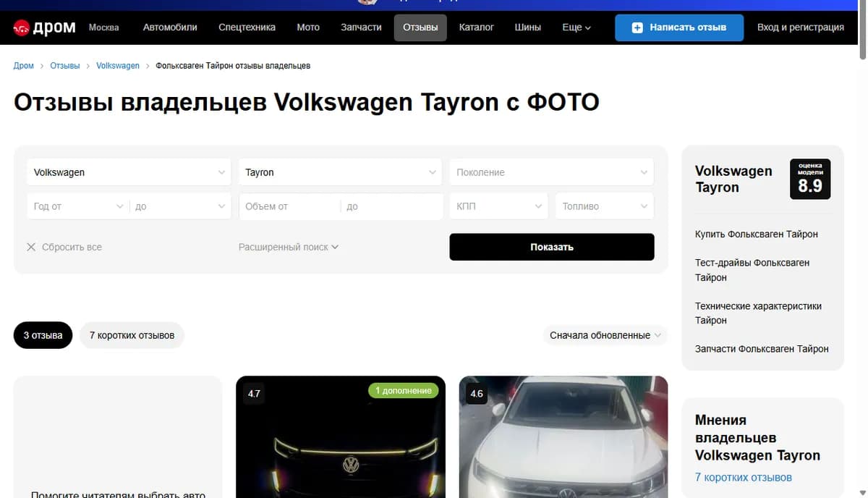The width and height of the screenshot is (868, 498).
Task: Open Мото in the top menu
Action: [x=308, y=28]
